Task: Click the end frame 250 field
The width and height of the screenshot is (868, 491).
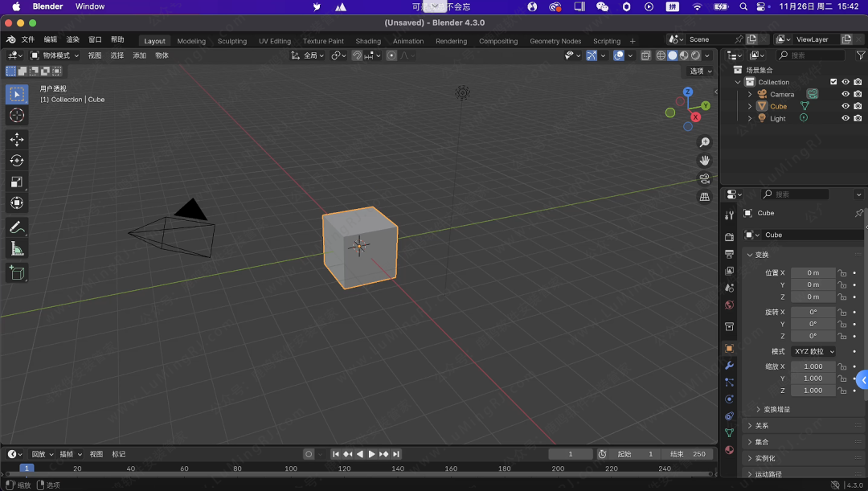Action: coord(688,454)
